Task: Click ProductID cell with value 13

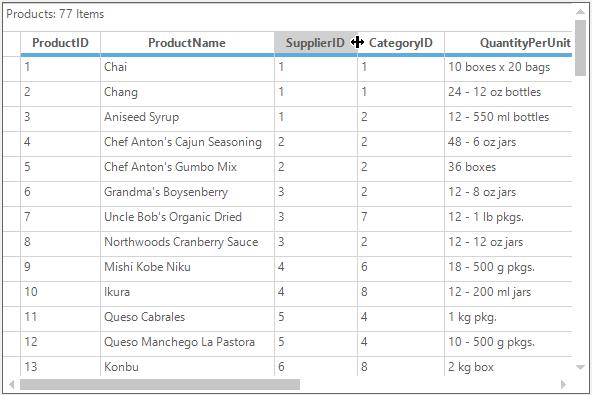Action: tap(60, 366)
